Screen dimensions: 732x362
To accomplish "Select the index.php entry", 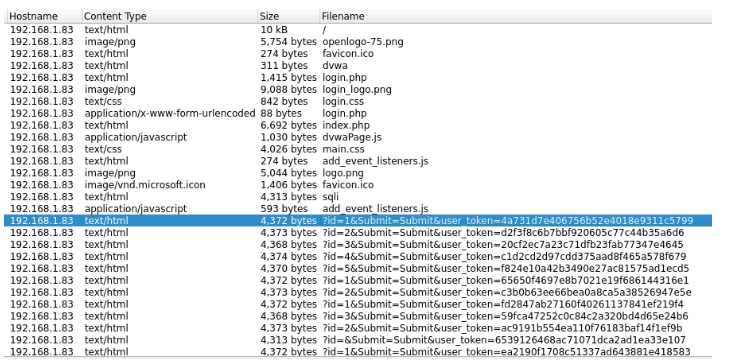I will click(358, 125).
